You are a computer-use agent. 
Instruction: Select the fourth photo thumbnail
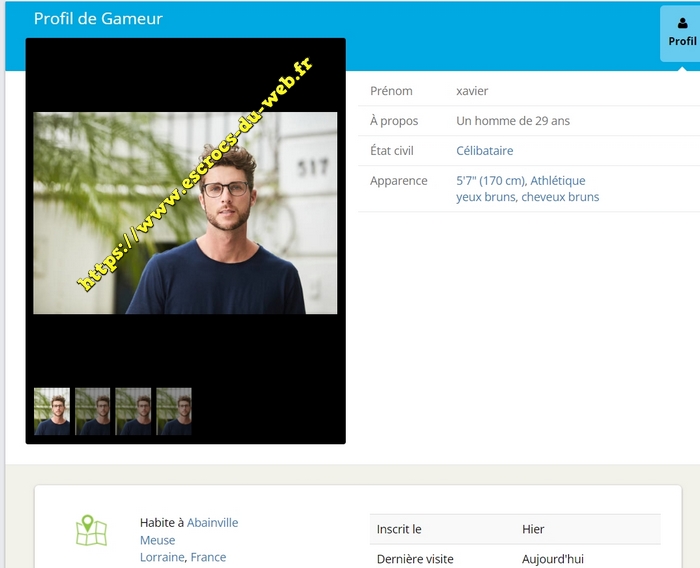tap(174, 411)
